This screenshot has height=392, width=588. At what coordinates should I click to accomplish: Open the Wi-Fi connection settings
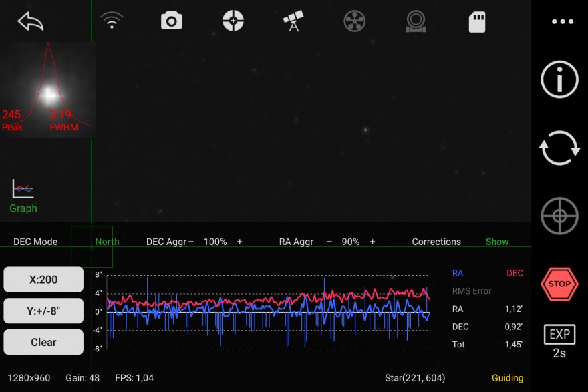tap(112, 21)
